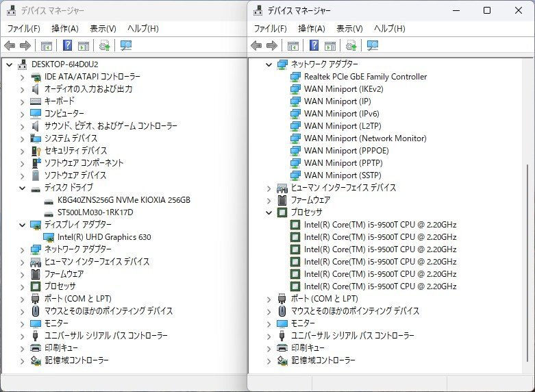Viewport: 535px width, 392px height.
Task: Click Update driver icon in left window toolbar
Action: pos(104,45)
